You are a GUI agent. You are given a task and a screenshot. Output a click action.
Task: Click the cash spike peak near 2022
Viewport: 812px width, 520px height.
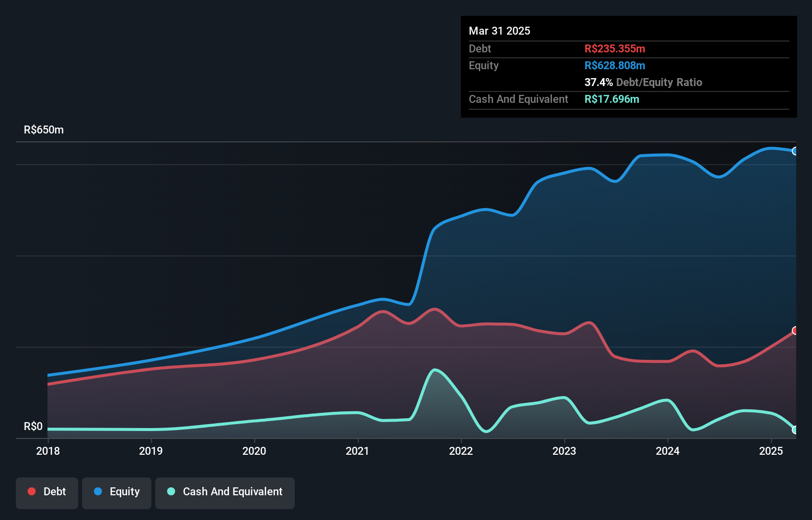click(x=434, y=370)
